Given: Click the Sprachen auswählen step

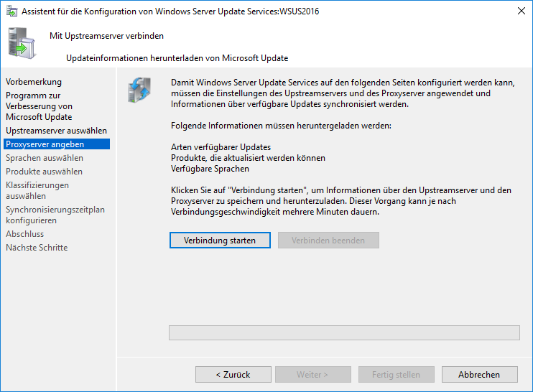Looking at the screenshot, I should (x=45, y=158).
